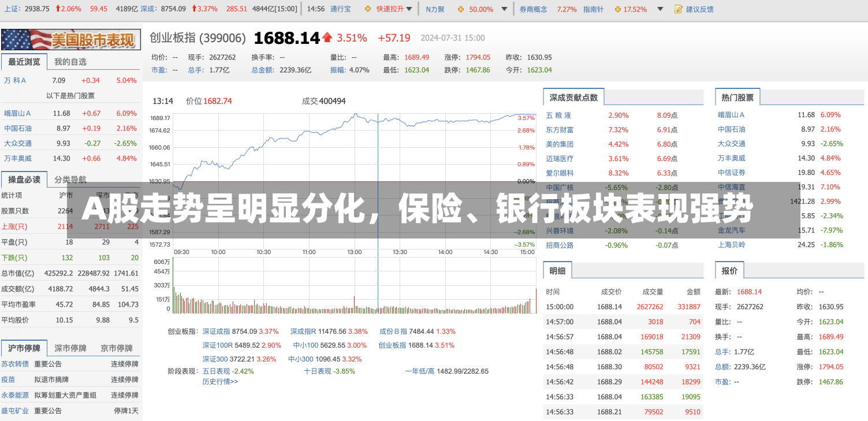Switch to 我的自选 tab
868x421 pixels.
click(x=70, y=62)
